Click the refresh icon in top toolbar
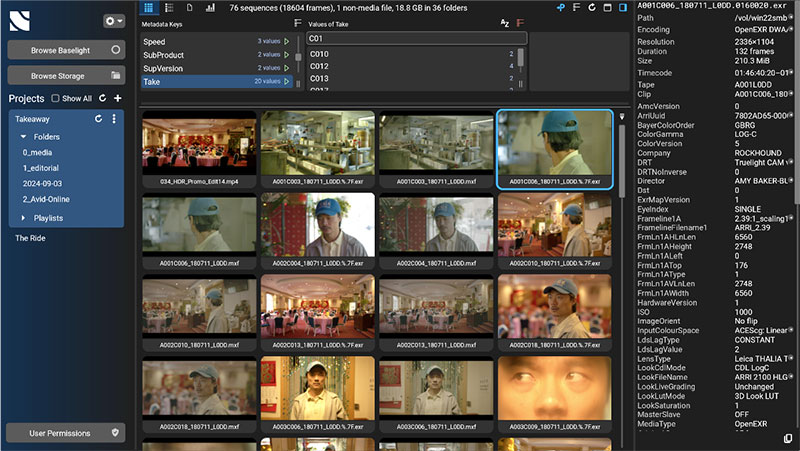 (592, 7)
